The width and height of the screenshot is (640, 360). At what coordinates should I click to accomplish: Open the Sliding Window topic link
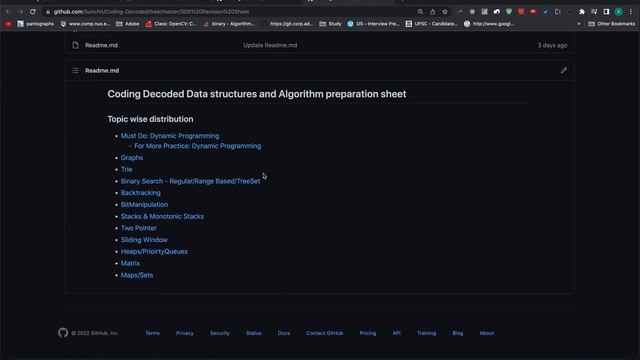click(x=144, y=240)
